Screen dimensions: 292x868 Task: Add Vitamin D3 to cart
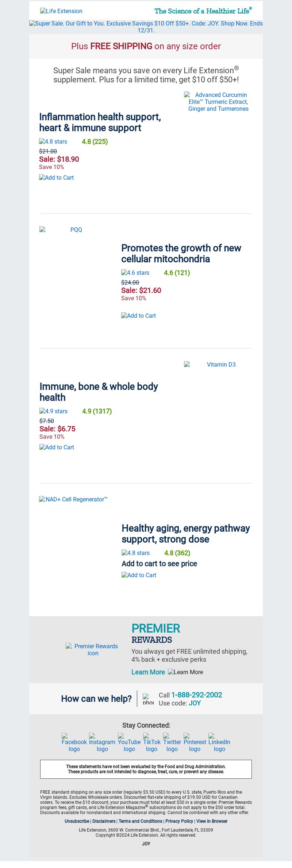click(x=57, y=447)
